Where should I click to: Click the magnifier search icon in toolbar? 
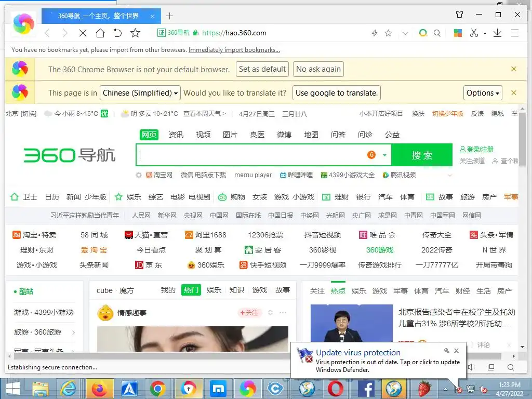(x=437, y=33)
